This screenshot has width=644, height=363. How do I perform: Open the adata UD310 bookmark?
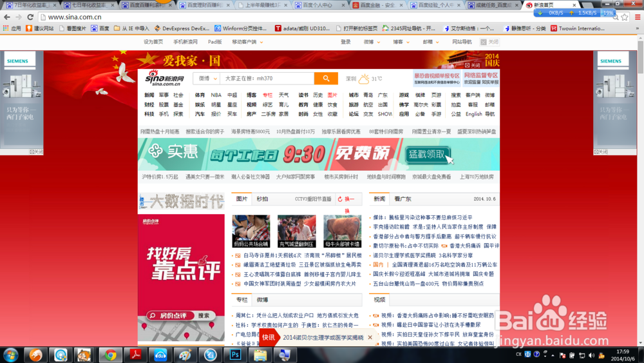(x=302, y=28)
